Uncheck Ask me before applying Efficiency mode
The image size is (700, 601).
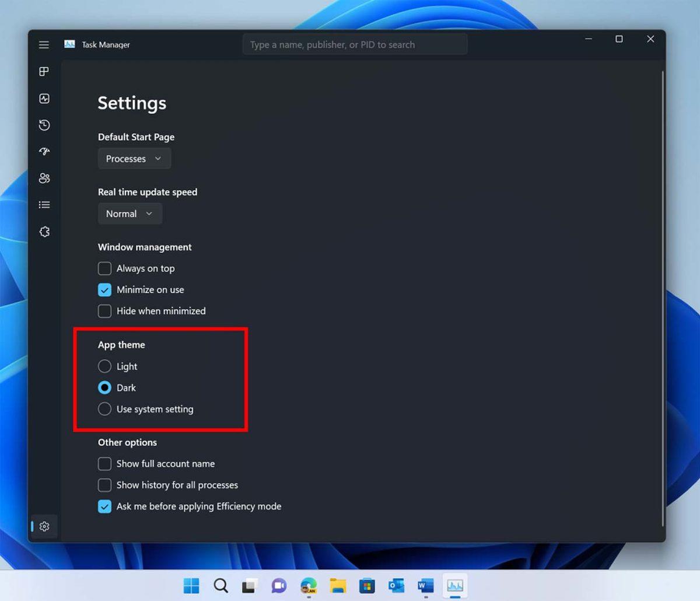(104, 506)
